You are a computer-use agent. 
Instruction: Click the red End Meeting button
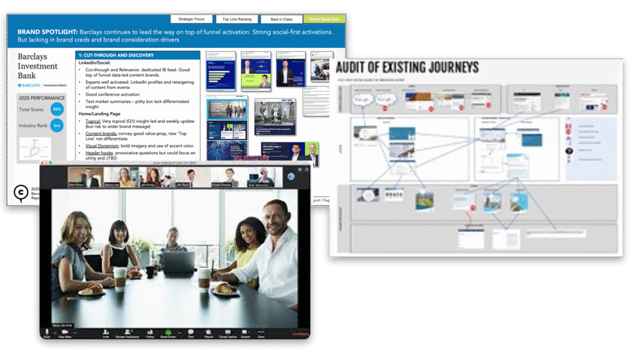298,333
